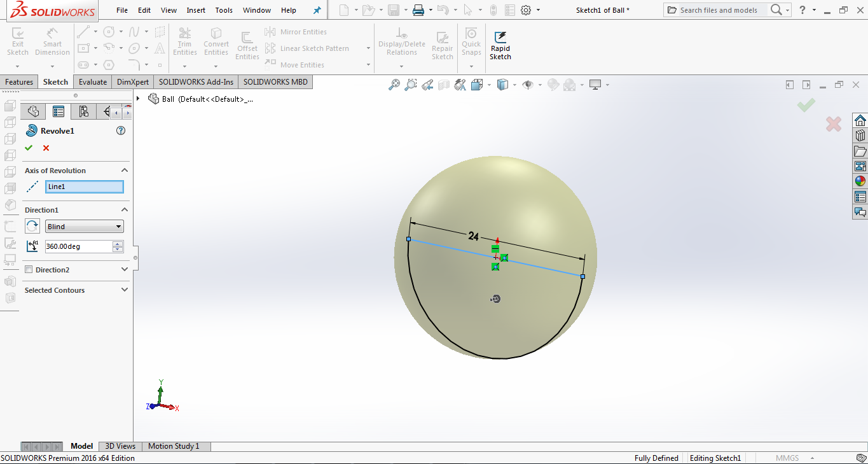The width and height of the screenshot is (868, 464).
Task: Click the Zoom to Fit icon
Action: pos(394,85)
